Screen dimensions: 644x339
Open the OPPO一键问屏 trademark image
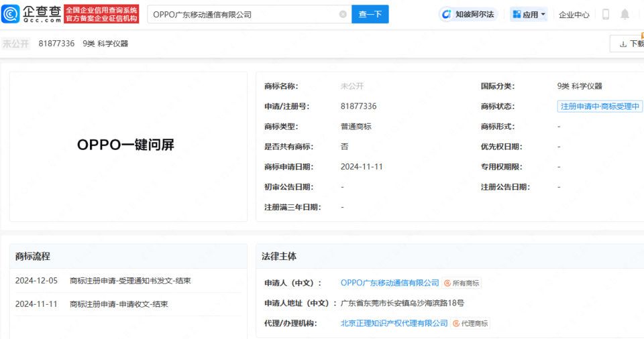(x=129, y=147)
